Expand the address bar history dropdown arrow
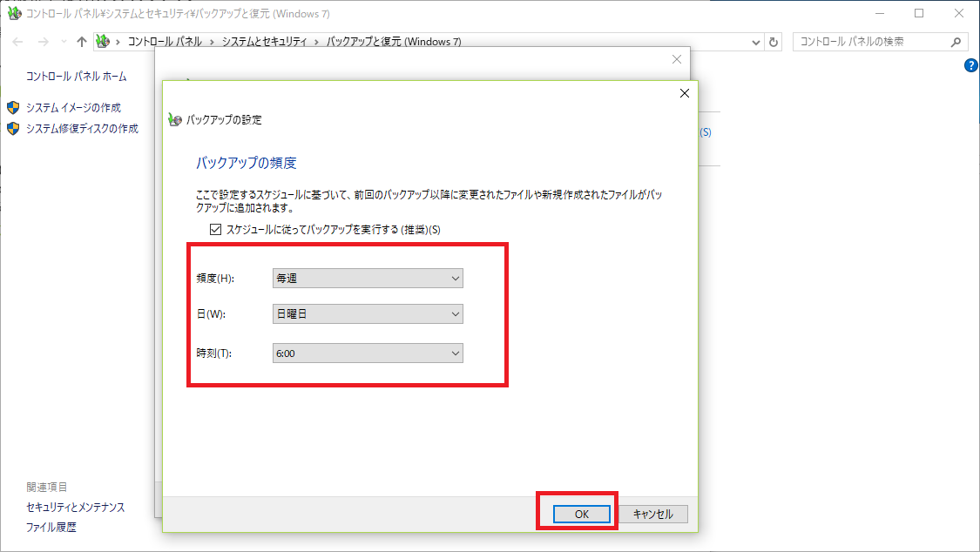 (x=755, y=42)
